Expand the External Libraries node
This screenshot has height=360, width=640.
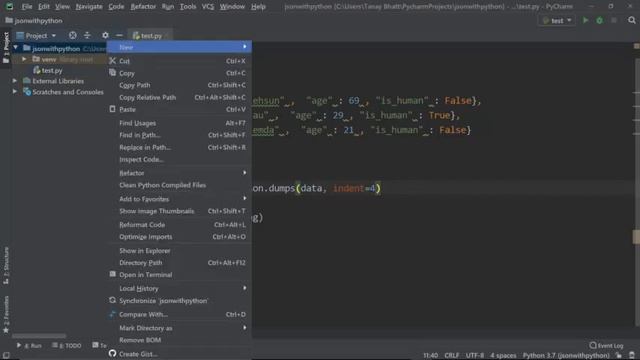(15, 81)
